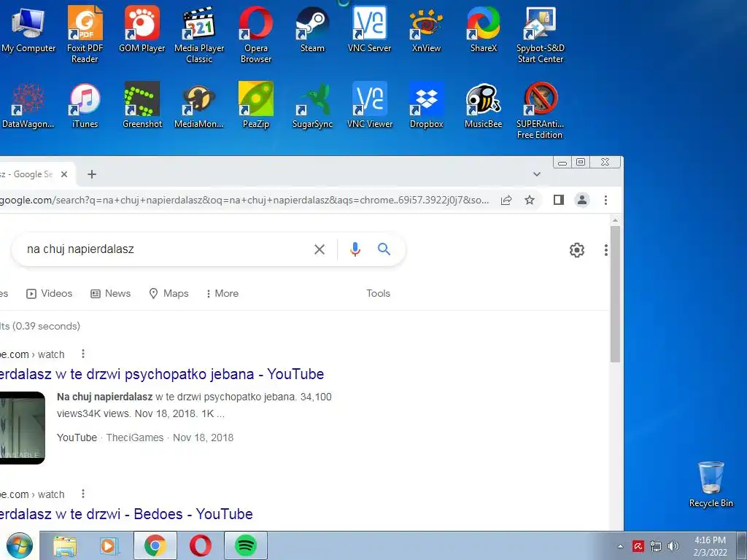Image resolution: width=747 pixels, height=560 pixels.
Task: Open Windows Media Player taskbar icon
Action: coord(109,545)
